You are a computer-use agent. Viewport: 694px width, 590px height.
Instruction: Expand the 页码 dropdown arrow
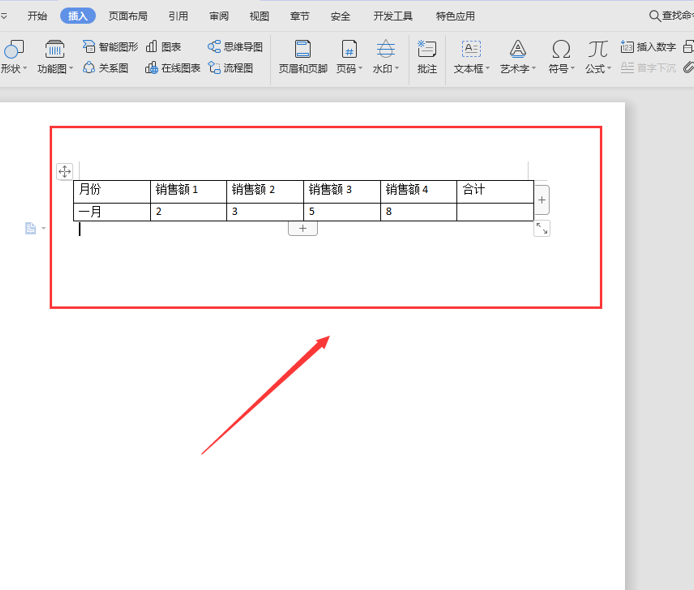[360, 68]
